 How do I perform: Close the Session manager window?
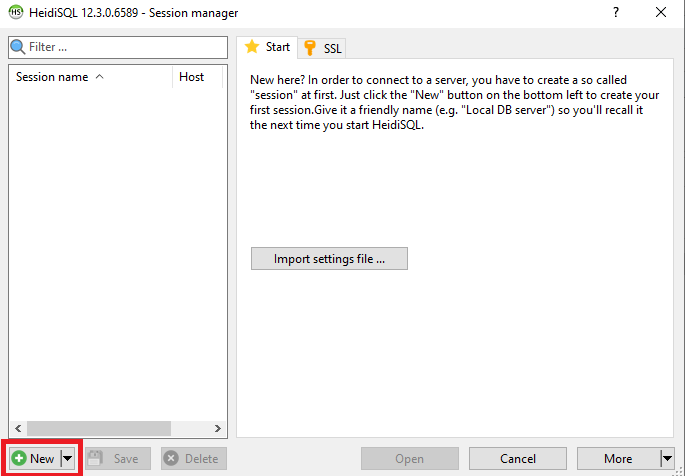point(661,12)
